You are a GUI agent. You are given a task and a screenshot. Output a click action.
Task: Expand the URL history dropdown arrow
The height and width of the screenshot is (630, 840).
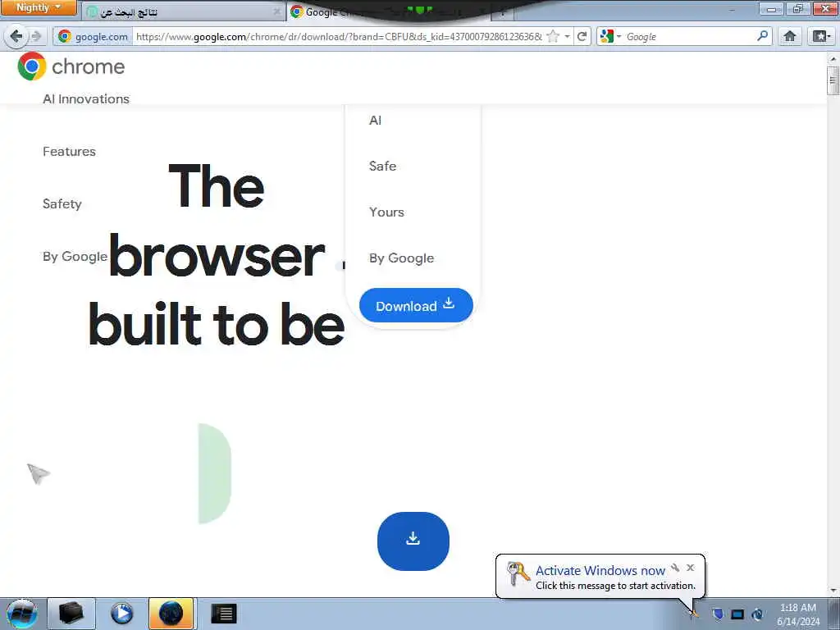coord(567,36)
